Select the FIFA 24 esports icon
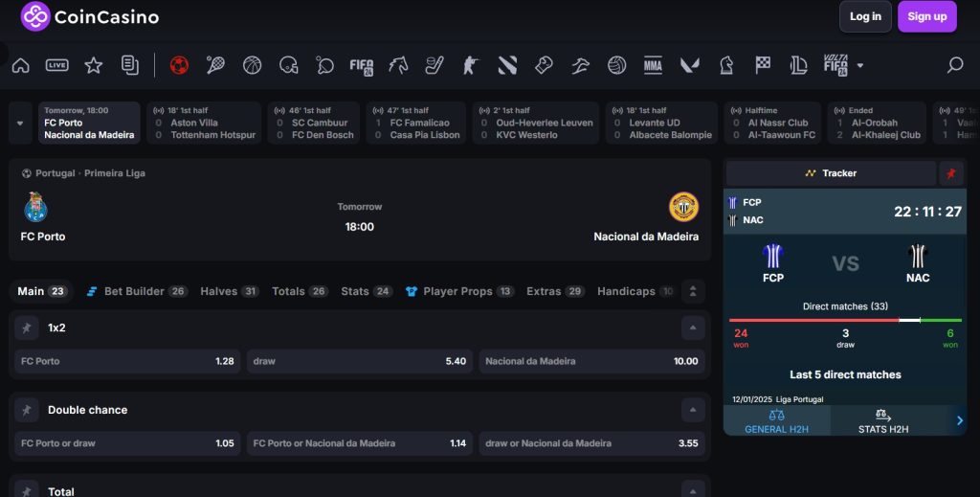The width and height of the screenshot is (980, 497). (x=361, y=65)
